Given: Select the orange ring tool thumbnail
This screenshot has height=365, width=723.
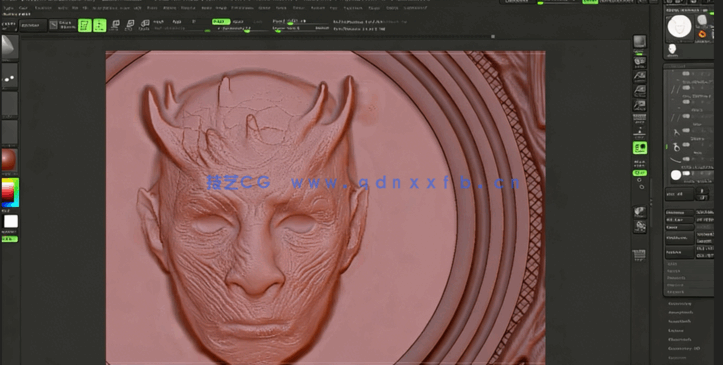Looking at the screenshot, I should click(x=702, y=34).
